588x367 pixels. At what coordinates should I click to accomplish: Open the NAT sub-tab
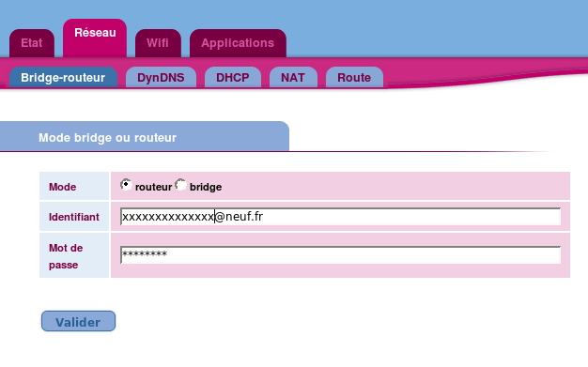coord(293,77)
